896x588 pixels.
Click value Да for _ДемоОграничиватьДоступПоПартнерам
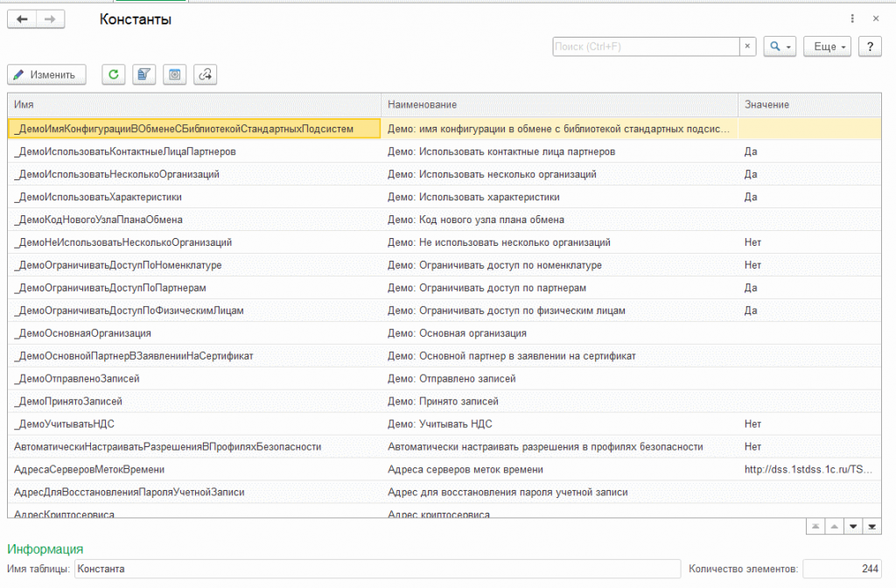(750, 288)
